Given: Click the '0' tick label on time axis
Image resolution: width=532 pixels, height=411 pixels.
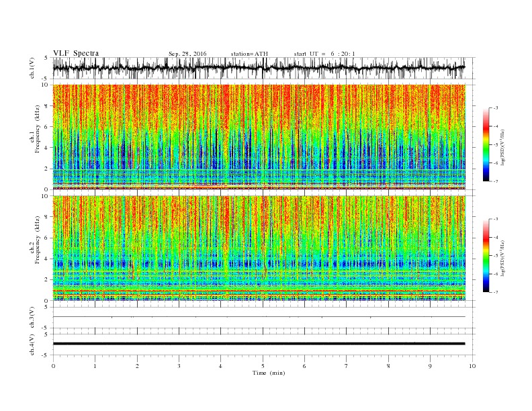Looking at the screenshot, I should 53,366.
